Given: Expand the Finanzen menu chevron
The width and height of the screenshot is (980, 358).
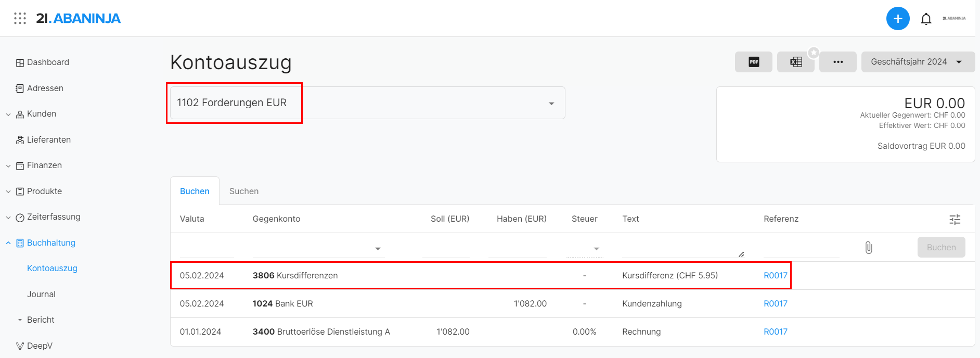Looking at the screenshot, I should click(x=8, y=166).
